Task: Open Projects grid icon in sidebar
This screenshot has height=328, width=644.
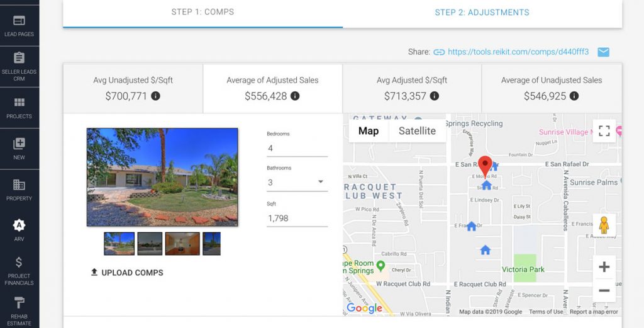Action: (19, 103)
